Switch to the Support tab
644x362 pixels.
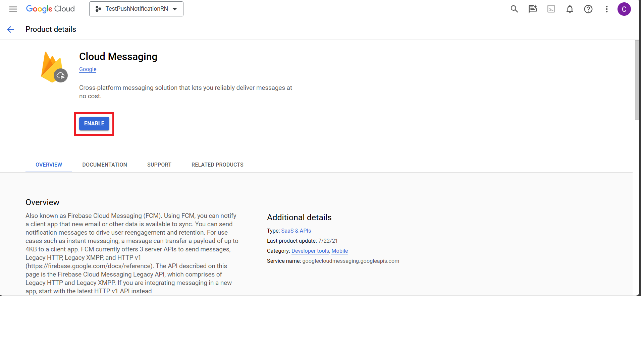coord(159,165)
